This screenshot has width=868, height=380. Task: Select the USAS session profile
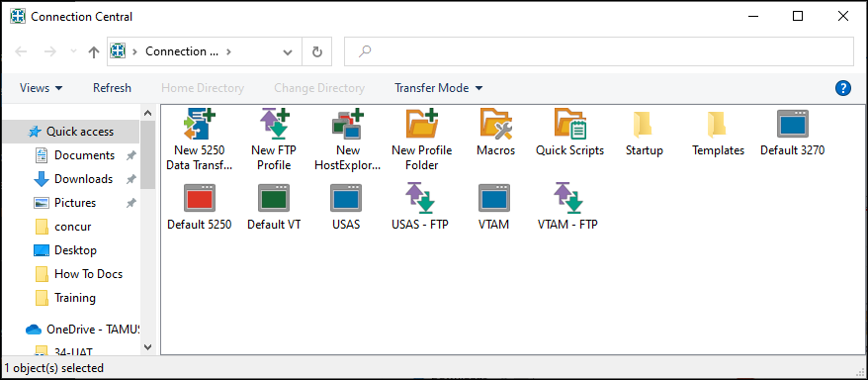pos(347,198)
